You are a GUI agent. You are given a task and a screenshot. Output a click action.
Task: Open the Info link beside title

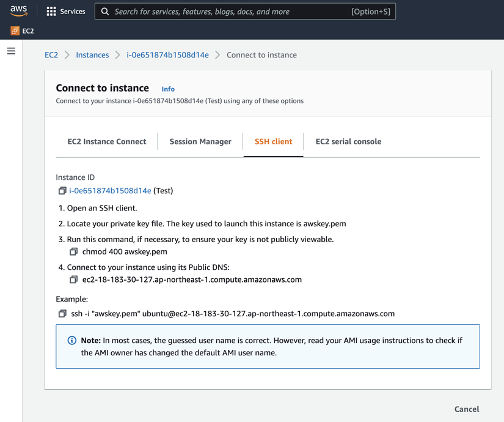tap(168, 89)
